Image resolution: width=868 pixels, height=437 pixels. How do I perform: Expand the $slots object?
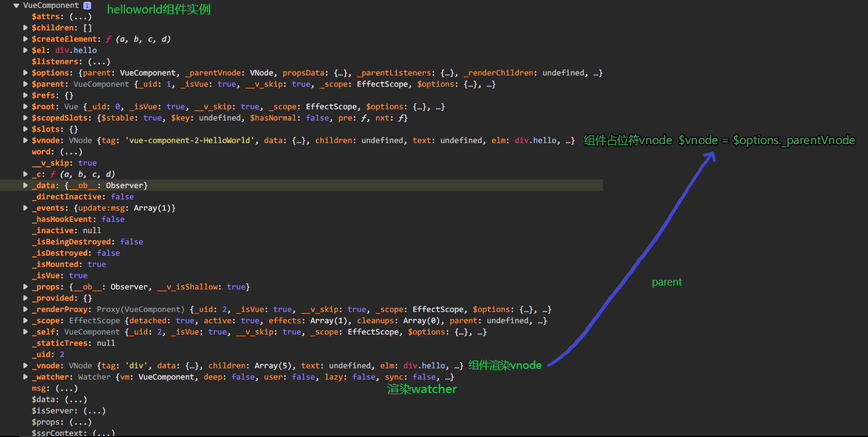[25, 129]
